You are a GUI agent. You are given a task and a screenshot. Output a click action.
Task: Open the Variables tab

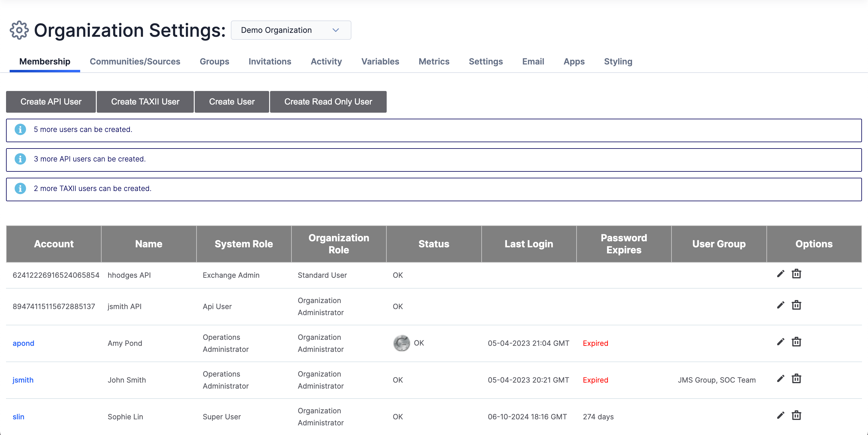tap(380, 62)
